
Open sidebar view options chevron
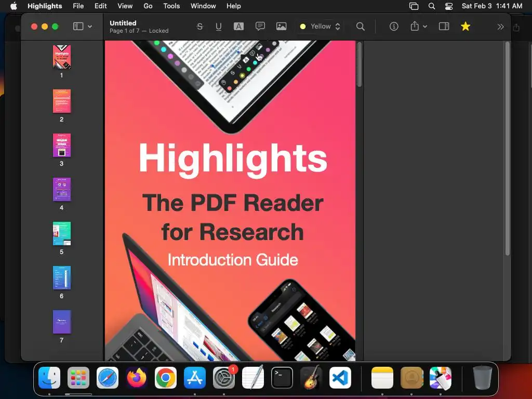(90, 26)
